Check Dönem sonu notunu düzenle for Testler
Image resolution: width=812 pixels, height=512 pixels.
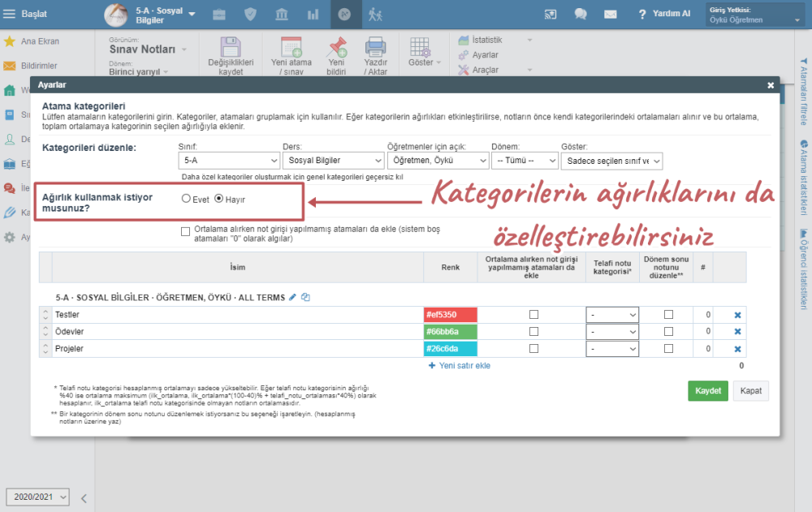(668, 314)
